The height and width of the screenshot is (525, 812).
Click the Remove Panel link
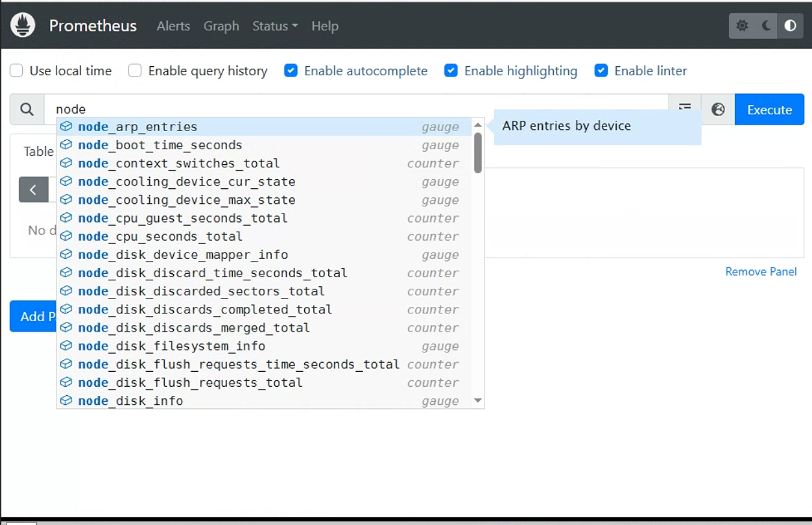point(761,271)
